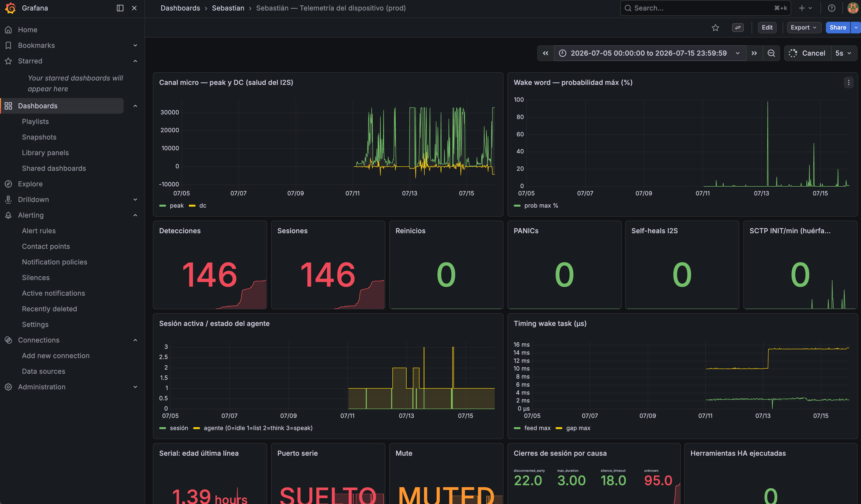Open the user profile avatar
861x504 pixels.
point(853,8)
